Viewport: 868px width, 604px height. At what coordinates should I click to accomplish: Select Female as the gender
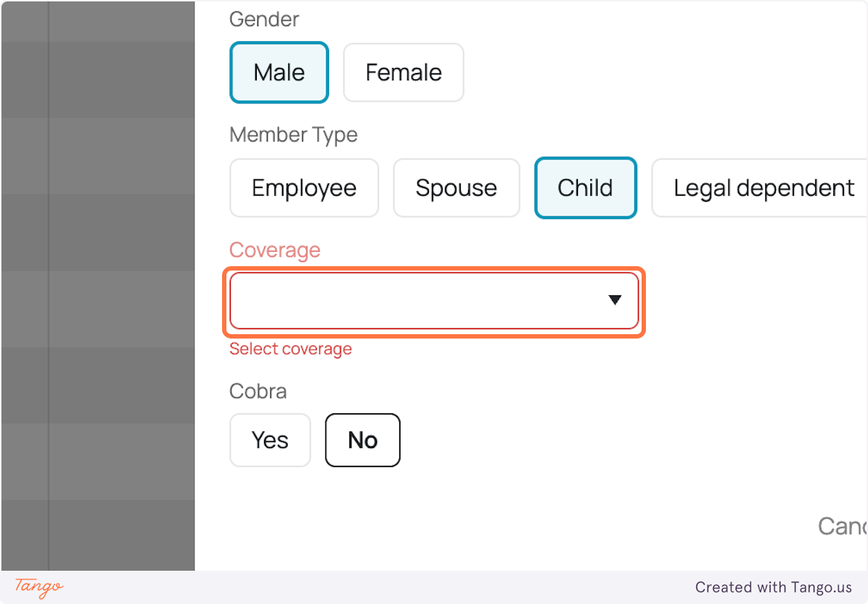(x=403, y=72)
